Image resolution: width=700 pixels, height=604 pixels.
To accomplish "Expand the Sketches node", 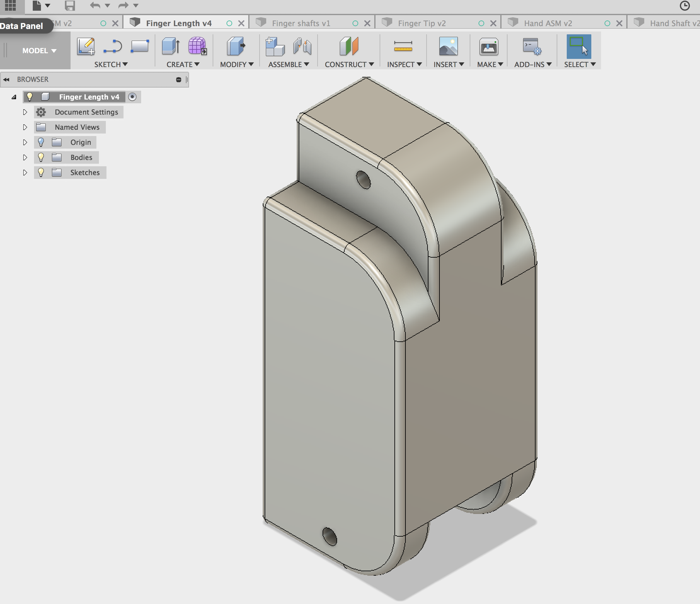I will tap(25, 173).
